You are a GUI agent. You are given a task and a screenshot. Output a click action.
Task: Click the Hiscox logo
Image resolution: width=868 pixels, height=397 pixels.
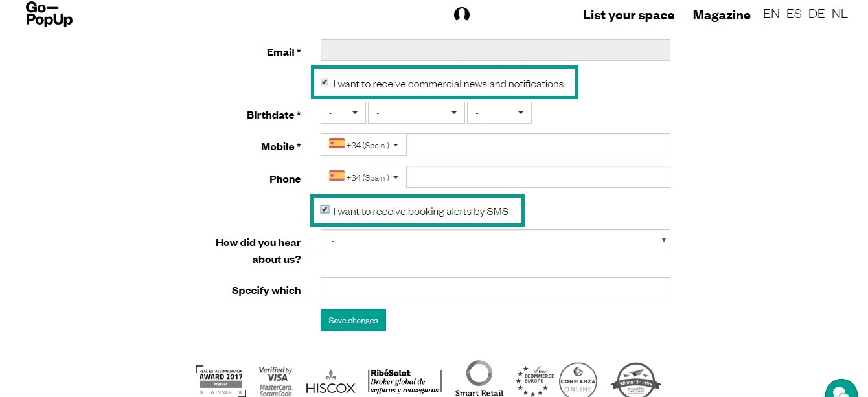click(x=330, y=383)
